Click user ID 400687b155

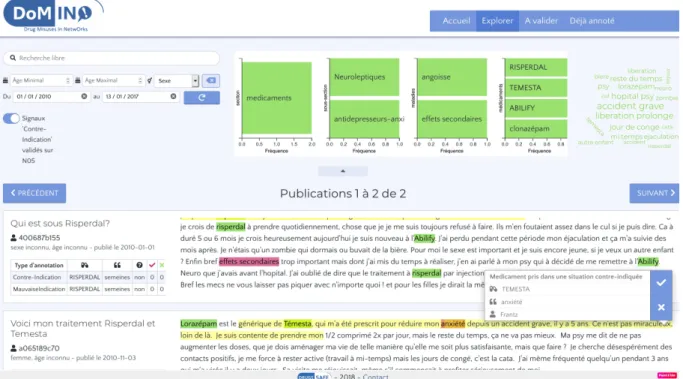click(x=39, y=238)
